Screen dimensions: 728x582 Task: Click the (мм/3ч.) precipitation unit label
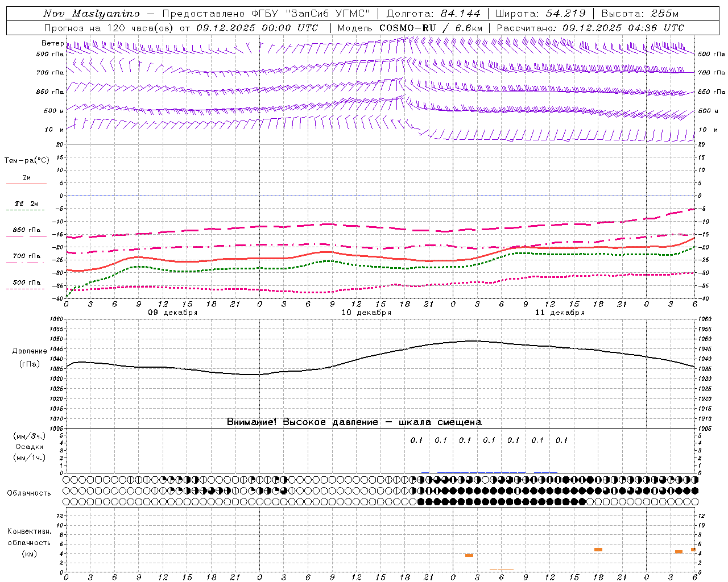click(x=30, y=436)
